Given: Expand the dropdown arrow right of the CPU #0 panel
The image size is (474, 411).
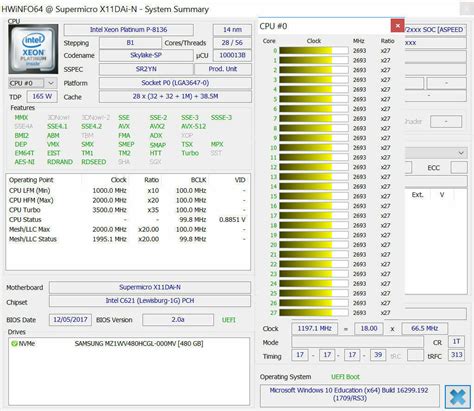Looking at the screenshot, I should click(x=461, y=153).
